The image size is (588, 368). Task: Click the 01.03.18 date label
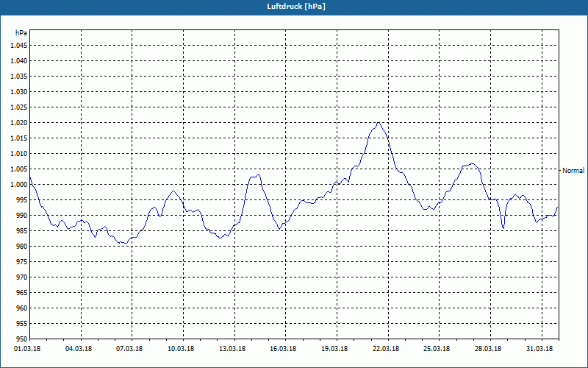click(27, 348)
